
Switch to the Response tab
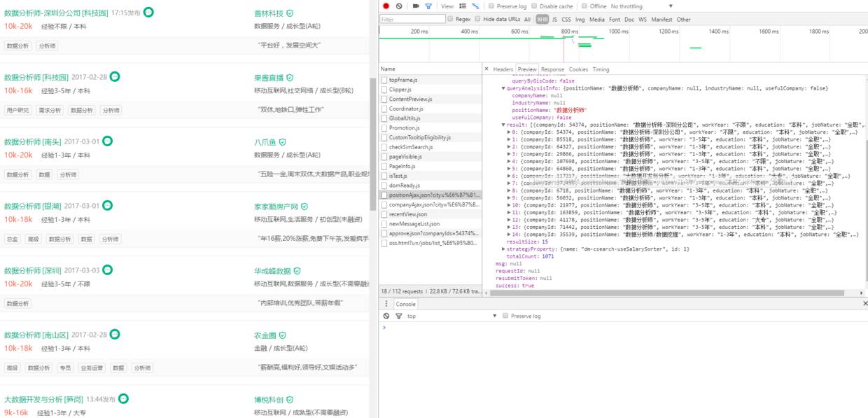pos(552,69)
